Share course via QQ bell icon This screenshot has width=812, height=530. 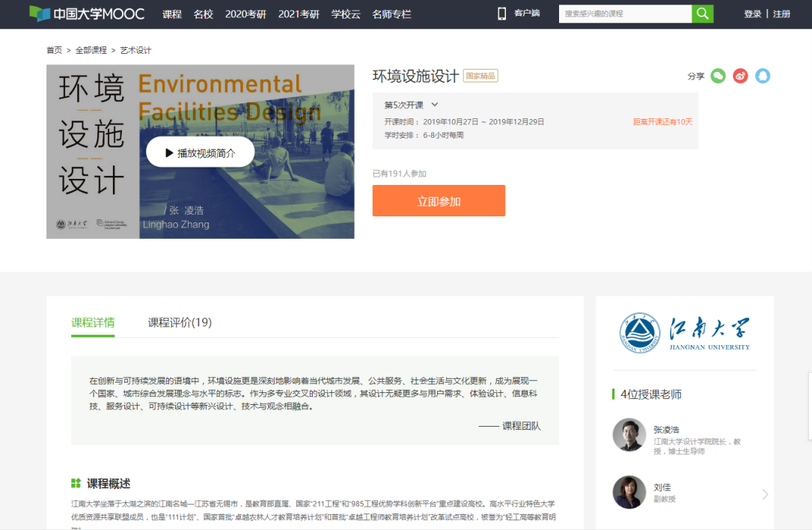762,76
